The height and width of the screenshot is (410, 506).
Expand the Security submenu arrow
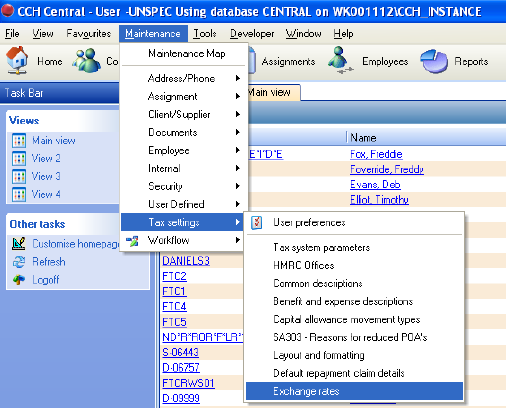pos(238,186)
